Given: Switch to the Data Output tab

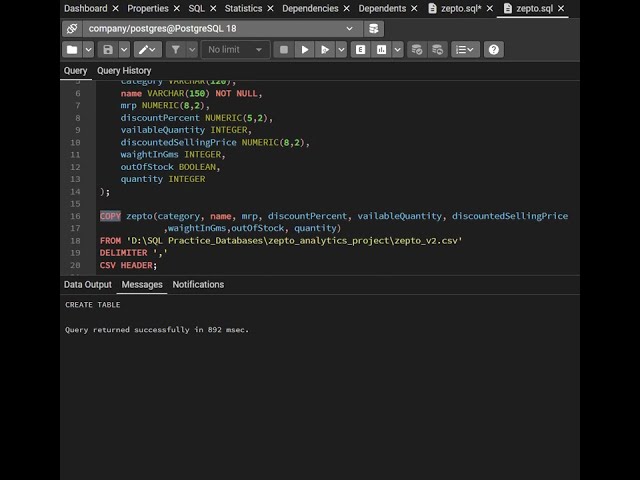Looking at the screenshot, I should click(x=88, y=284).
